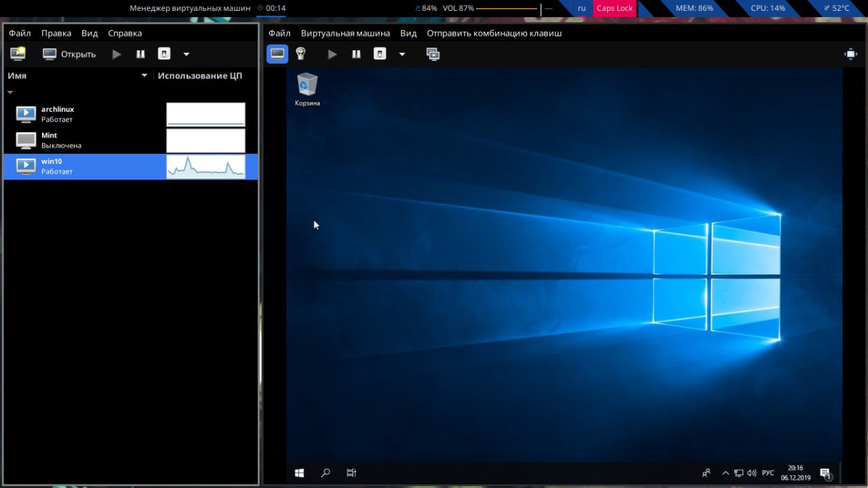Open Windows search in guest taskbar
868x488 pixels.
[325, 473]
